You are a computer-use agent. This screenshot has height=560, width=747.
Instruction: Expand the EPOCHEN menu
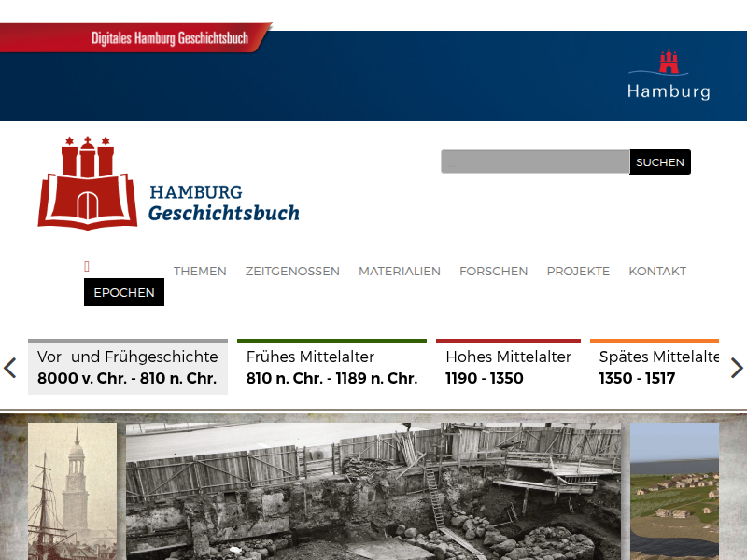coord(124,291)
